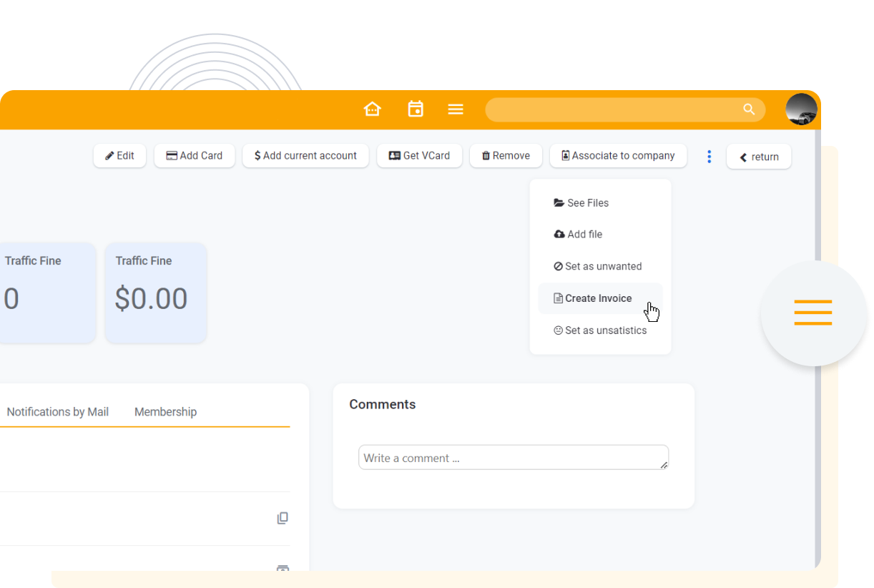874x588 pixels.
Task: Click the Remove button
Action: coord(506,155)
